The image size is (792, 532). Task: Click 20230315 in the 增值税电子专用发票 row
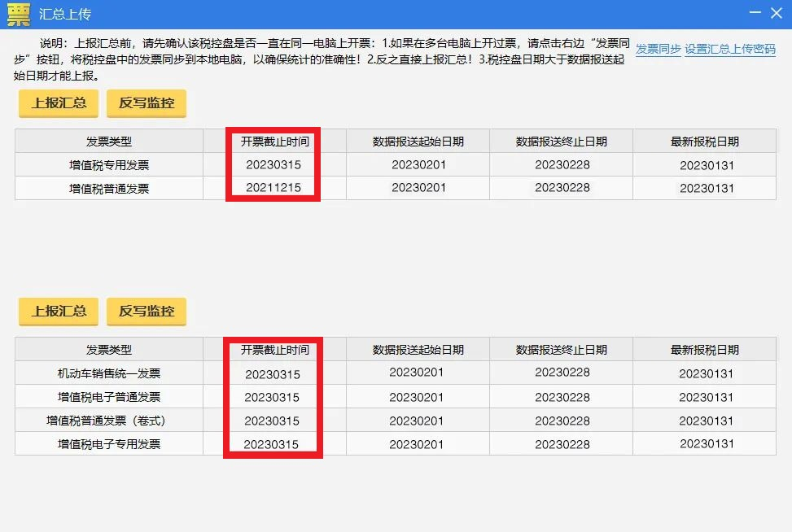click(x=271, y=445)
